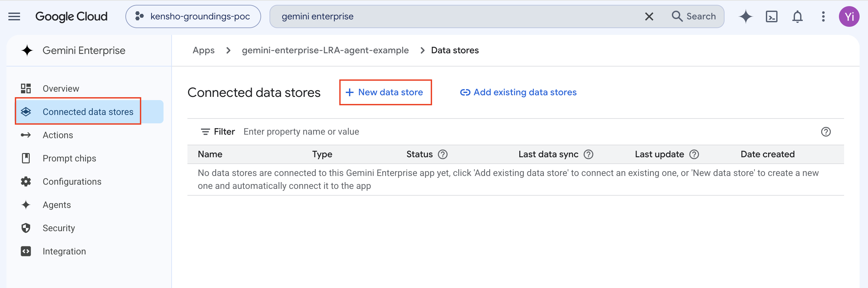Click the Gemini Enterprise star logo
The width and height of the screenshot is (868, 288).
coord(27,50)
